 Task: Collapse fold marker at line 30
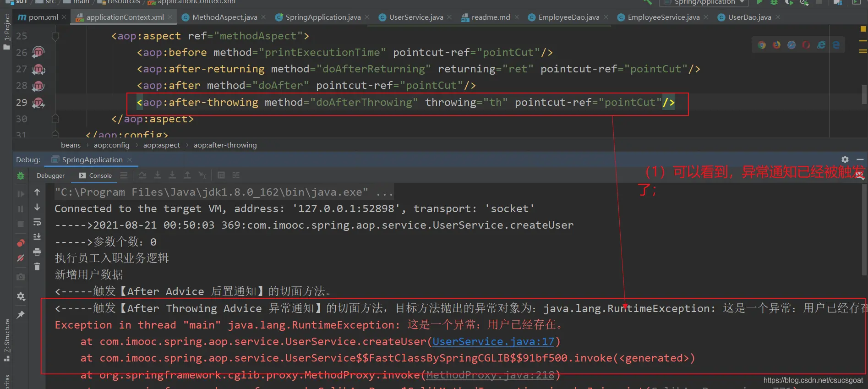(55, 119)
